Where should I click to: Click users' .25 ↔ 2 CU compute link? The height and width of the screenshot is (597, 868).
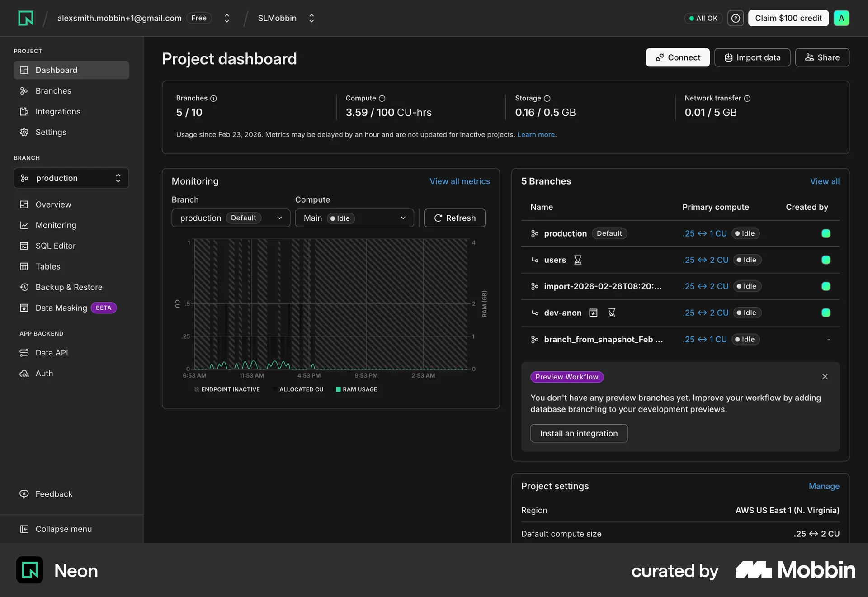pyautogui.click(x=705, y=260)
